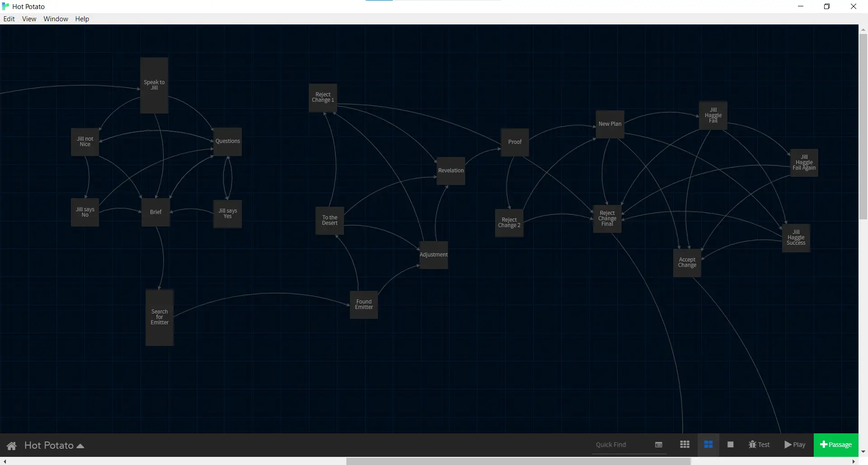Image resolution: width=868 pixels, height=465 pixels.
Task: Select the medium grid zoom level
Action: 708,445
